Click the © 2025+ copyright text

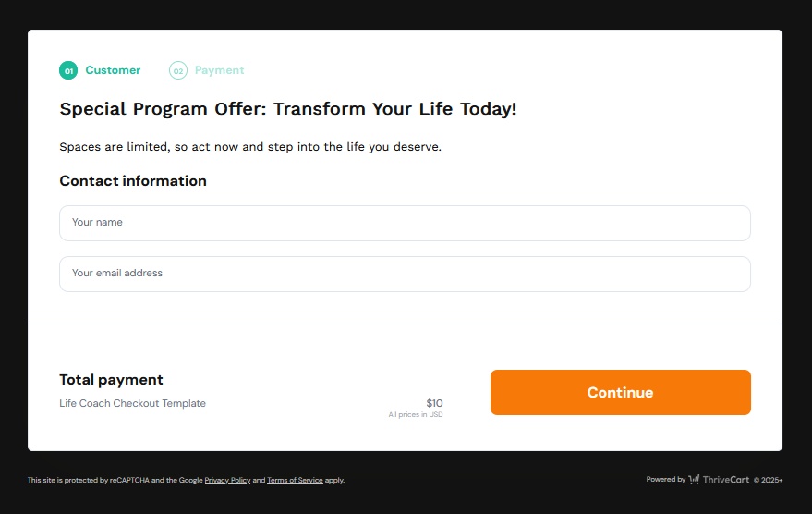point(768,480)
